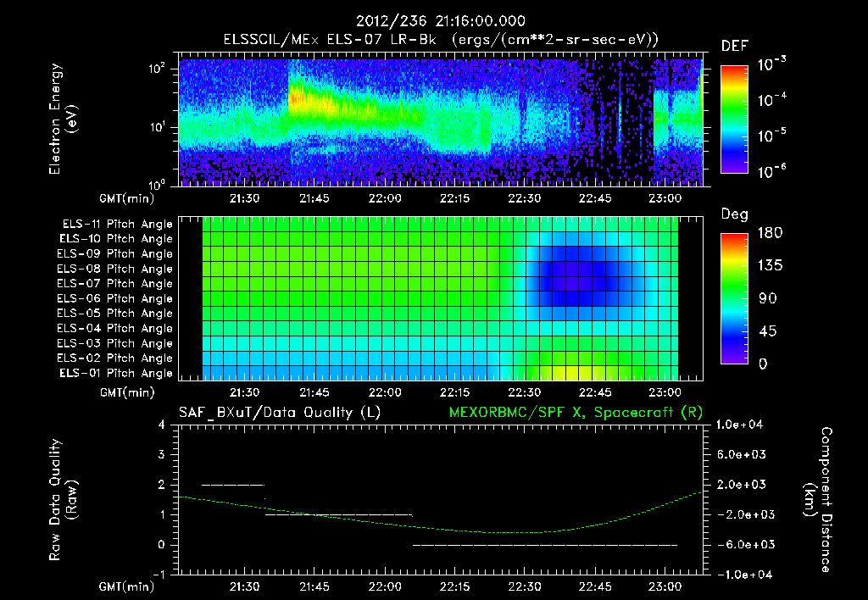
Task: Click the 21:30 tick under the data quality panel
Action: pos(244,586)
